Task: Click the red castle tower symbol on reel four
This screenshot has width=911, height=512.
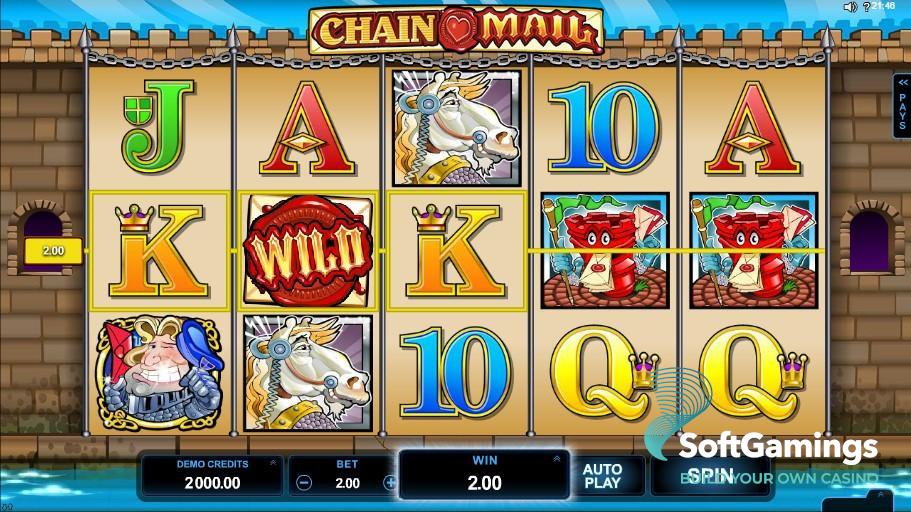Action: point(604,250)
